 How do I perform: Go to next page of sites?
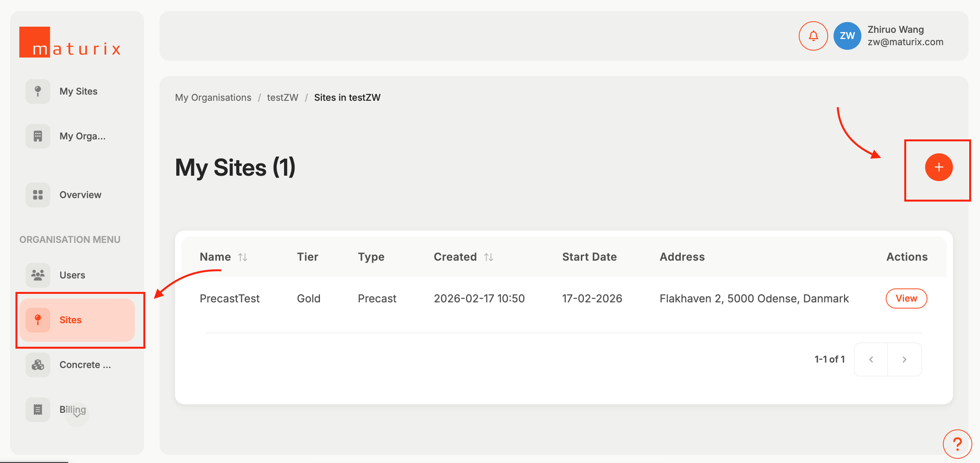[x=904, y=360]
